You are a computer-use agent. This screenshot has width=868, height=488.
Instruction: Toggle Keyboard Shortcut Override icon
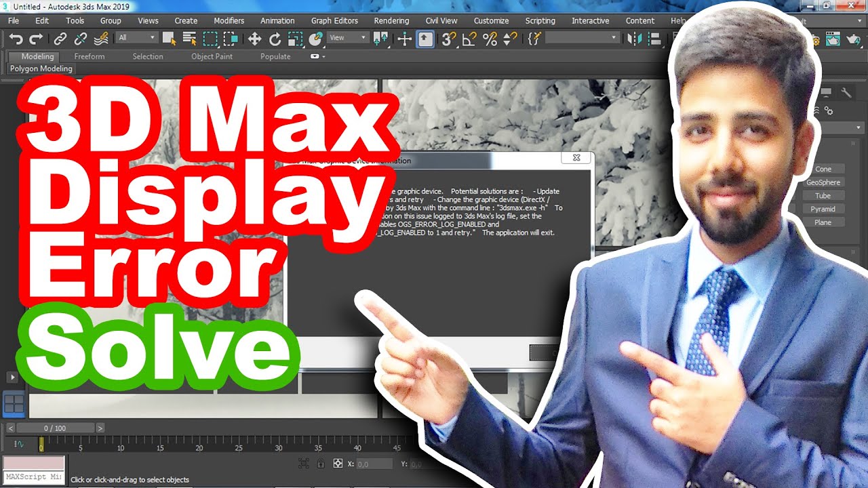[425, 39]
